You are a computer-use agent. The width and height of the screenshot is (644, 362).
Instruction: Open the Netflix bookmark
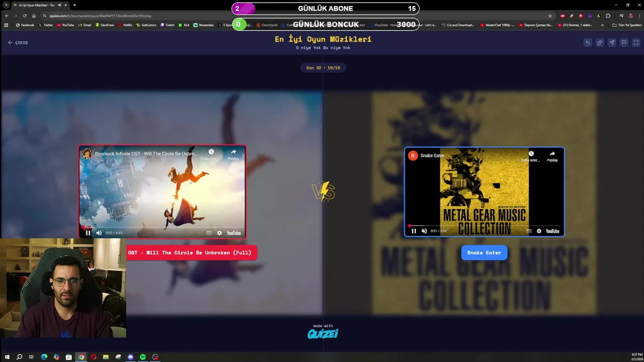tap(125, 25)
